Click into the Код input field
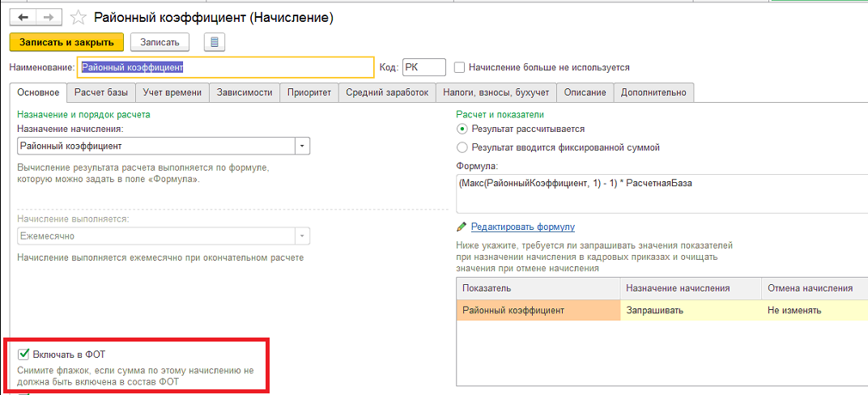868x395 pixels. (423, 67)
